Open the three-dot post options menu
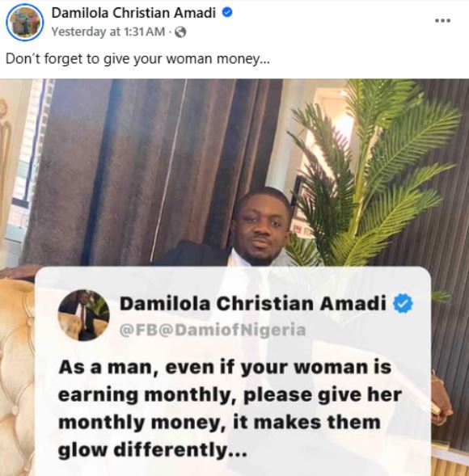This screenshot has height=476, width=469. click(x=442, y=21)
